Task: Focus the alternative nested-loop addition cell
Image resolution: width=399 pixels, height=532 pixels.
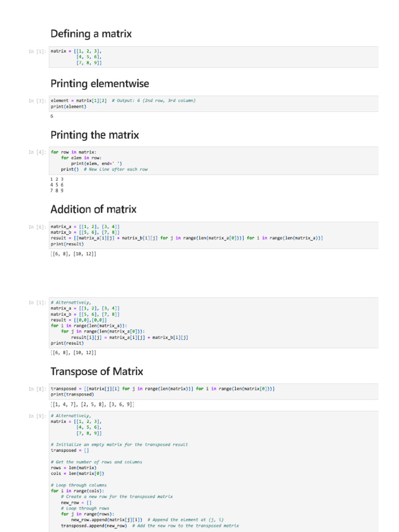Action: coord(213,322)
